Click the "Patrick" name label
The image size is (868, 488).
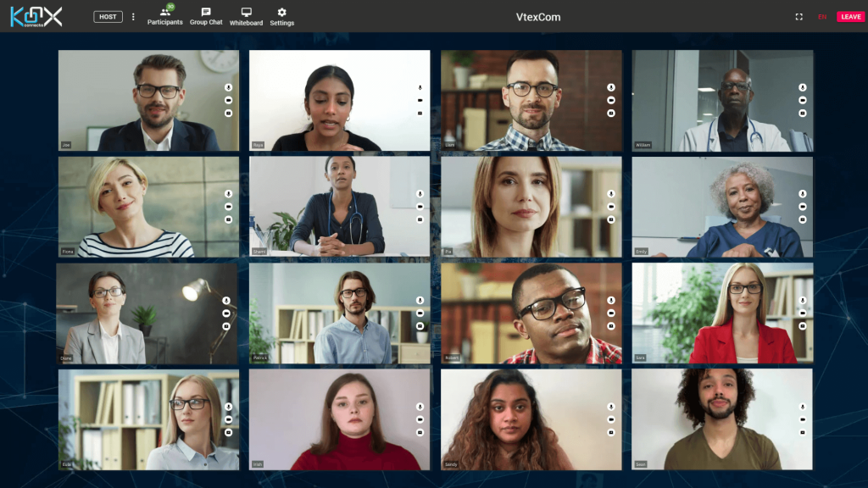259,358
